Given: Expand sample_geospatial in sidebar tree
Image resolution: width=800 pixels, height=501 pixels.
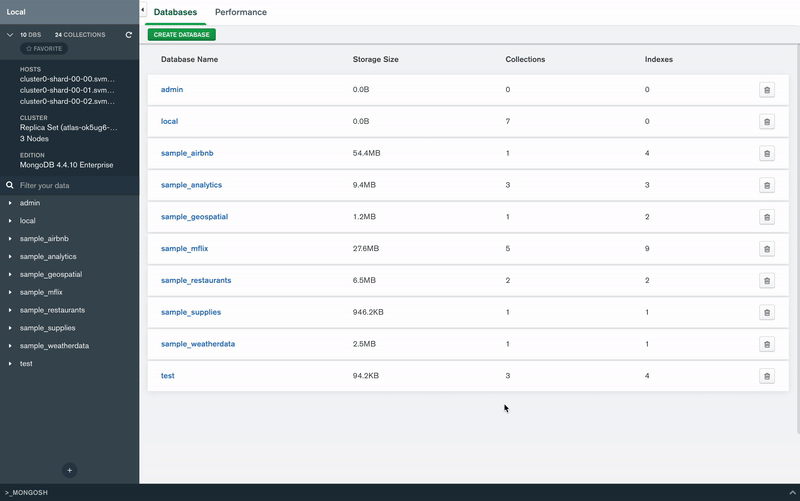Looking at the screenshot, I should (x=10, y=274).
